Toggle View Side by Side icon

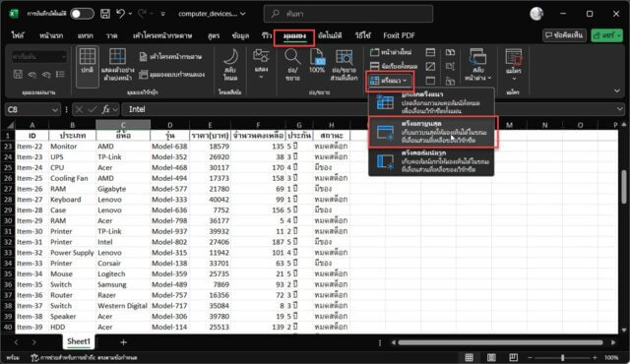tap(450, 52)
